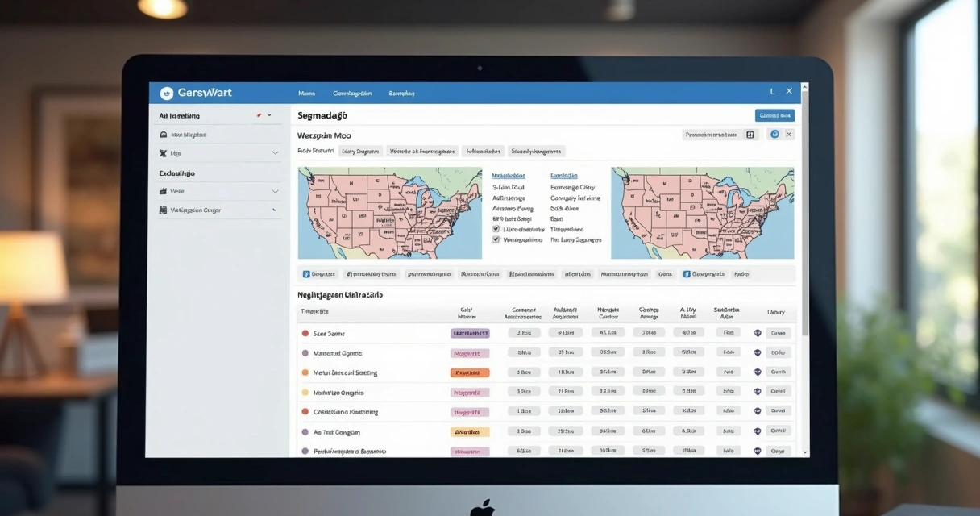Screen dimensions: 980x516
Task: Expand the chevron on the X-icon sidebar row
Action: (x=275, y=153)
